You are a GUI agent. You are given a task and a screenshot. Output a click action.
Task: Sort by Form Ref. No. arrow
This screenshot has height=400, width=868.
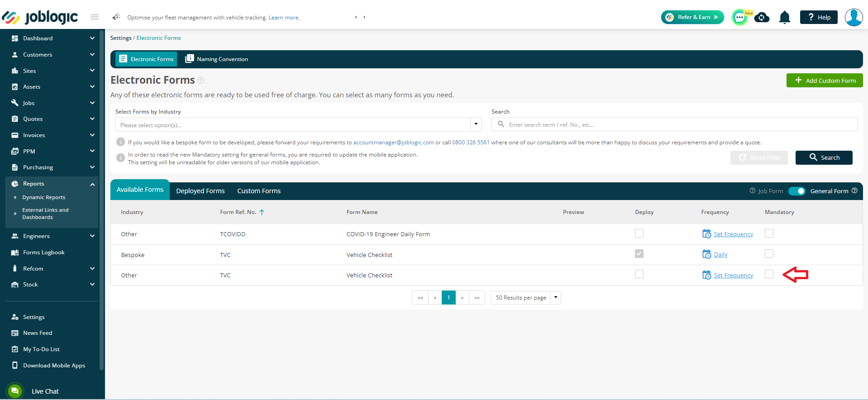[262, 212]
